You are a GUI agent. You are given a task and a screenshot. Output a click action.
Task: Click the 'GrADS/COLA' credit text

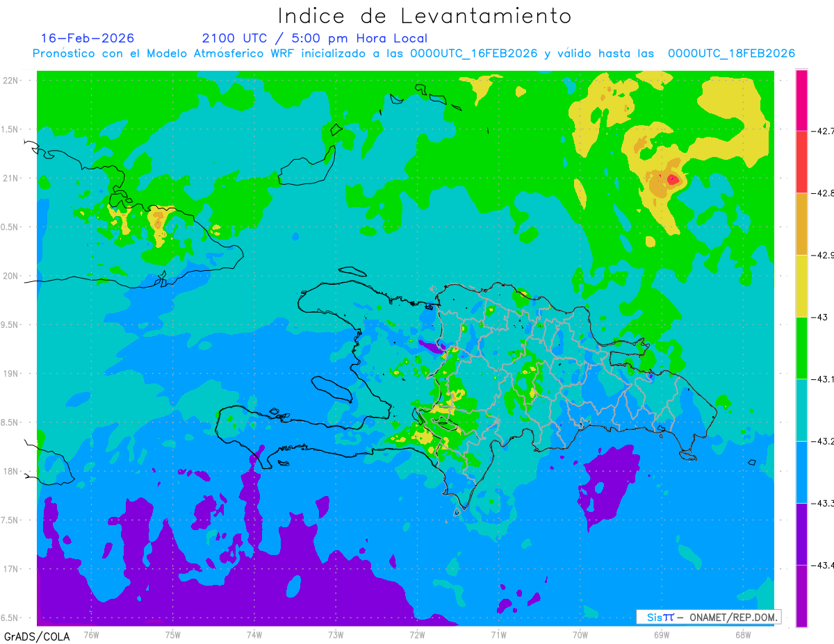[37, 636]
